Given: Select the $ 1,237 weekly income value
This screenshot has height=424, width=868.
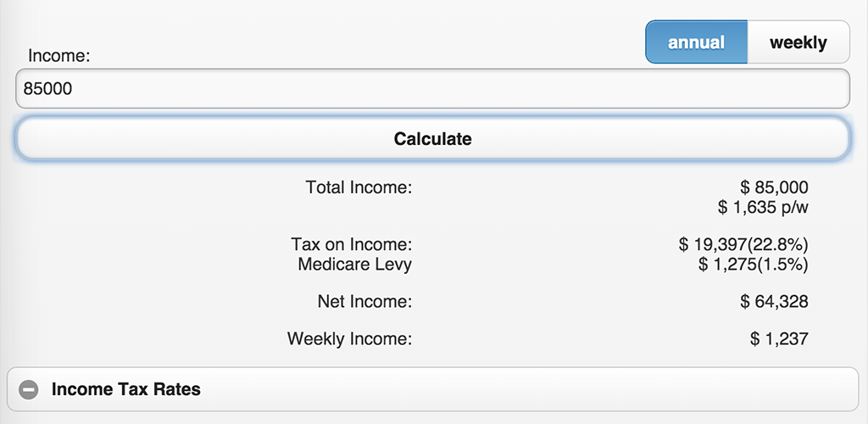Looking at the screenshot, I should tap(779, 339).
